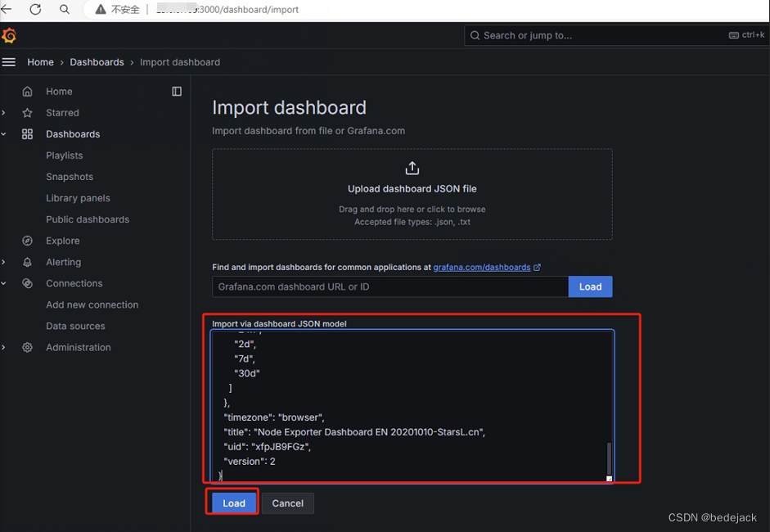Expand the Starred section chevron
The width and height of the screenshot is (770, 532).
pos(4,113)
